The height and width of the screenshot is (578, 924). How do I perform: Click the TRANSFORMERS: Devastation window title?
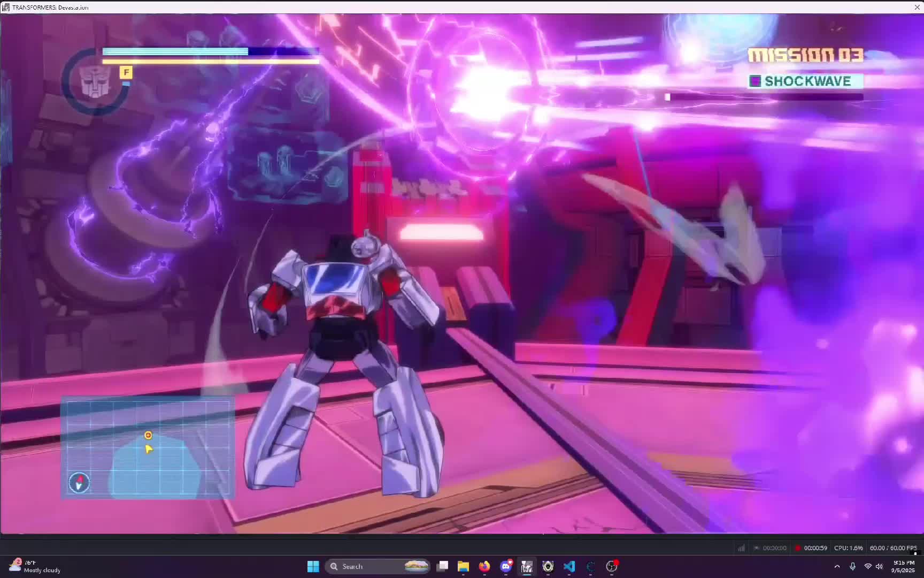[50, 7]
